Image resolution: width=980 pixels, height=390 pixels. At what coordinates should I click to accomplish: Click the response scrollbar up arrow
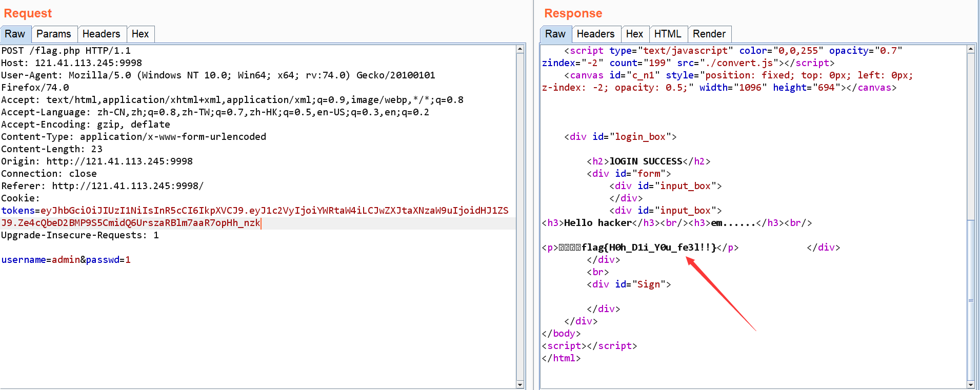(971, 49)
